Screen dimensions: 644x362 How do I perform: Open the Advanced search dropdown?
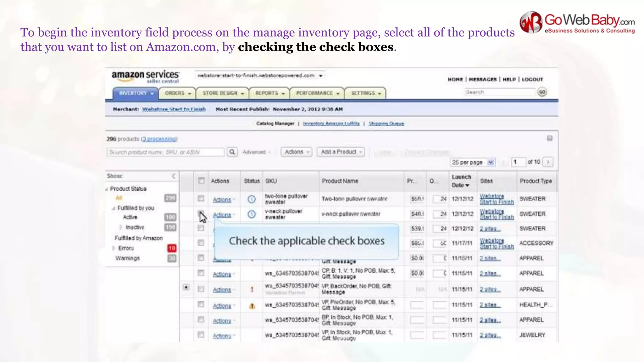click(256, 152)
